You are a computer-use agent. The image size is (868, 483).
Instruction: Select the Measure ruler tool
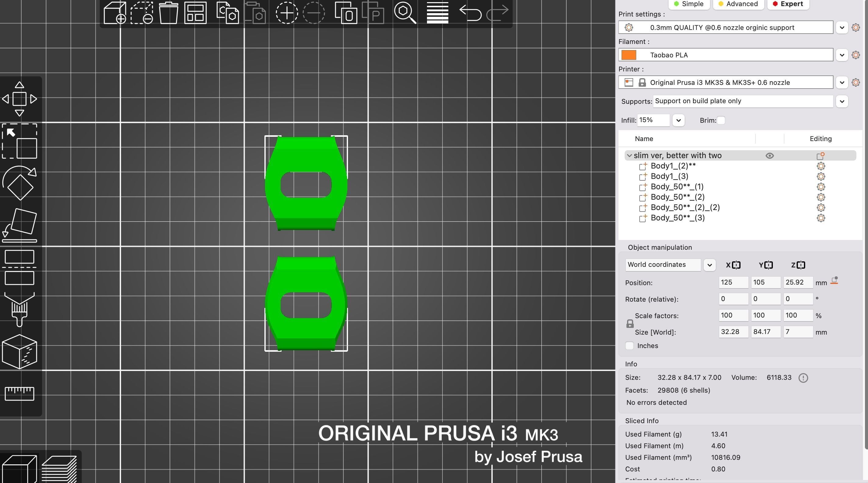[20, 393]
